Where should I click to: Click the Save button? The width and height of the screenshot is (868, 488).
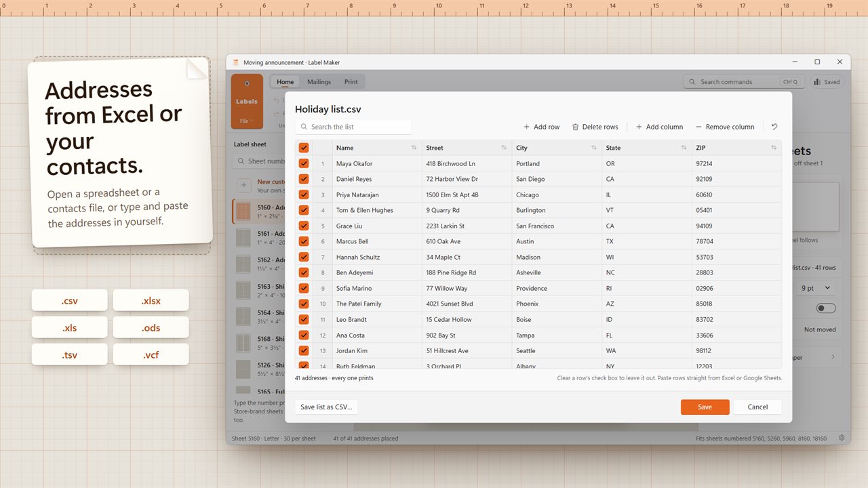tap(705, 407)
